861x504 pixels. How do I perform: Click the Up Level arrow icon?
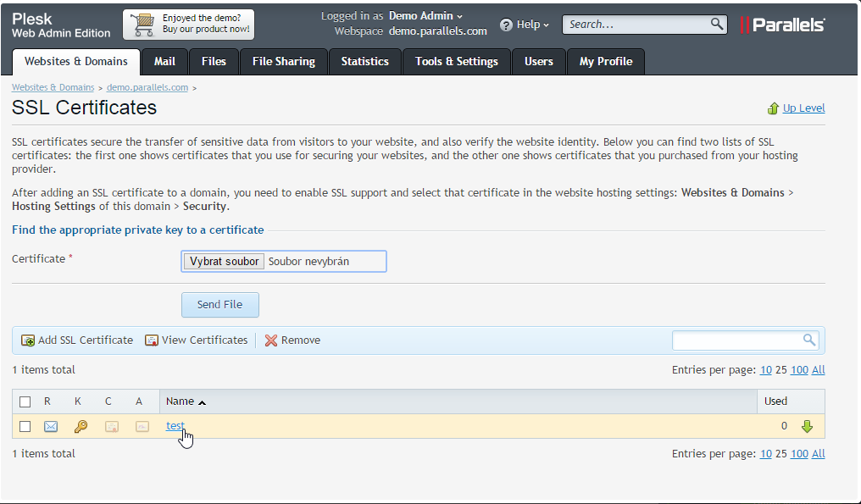coord(773,108)
